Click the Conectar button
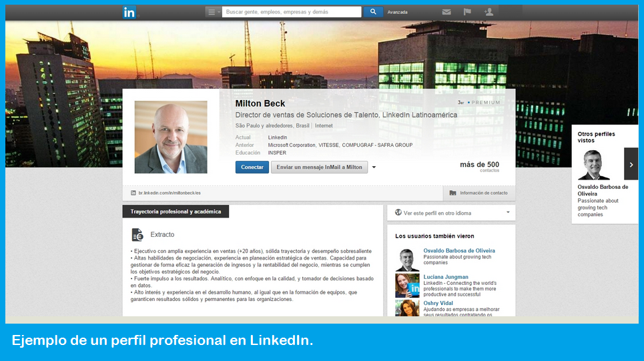This screenshot has height=361, width=644. pos(252,167)
